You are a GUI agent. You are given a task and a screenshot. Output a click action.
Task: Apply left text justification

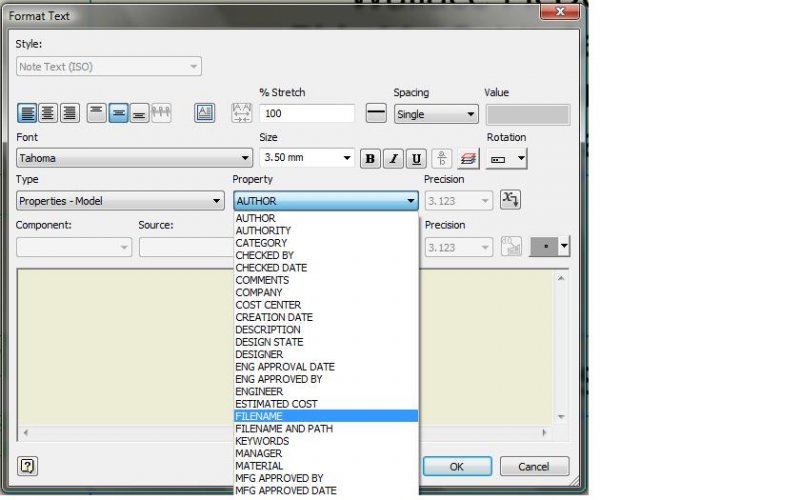[x=27, y=113]
